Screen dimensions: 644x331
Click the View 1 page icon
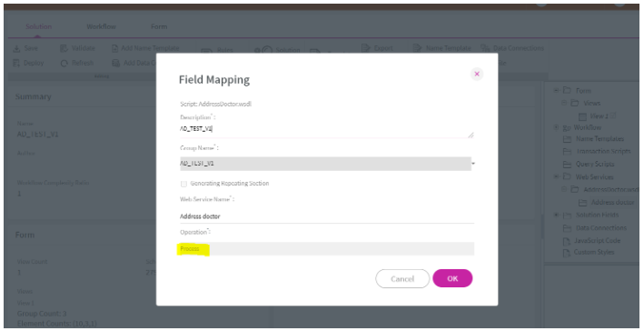click(582, 116)
